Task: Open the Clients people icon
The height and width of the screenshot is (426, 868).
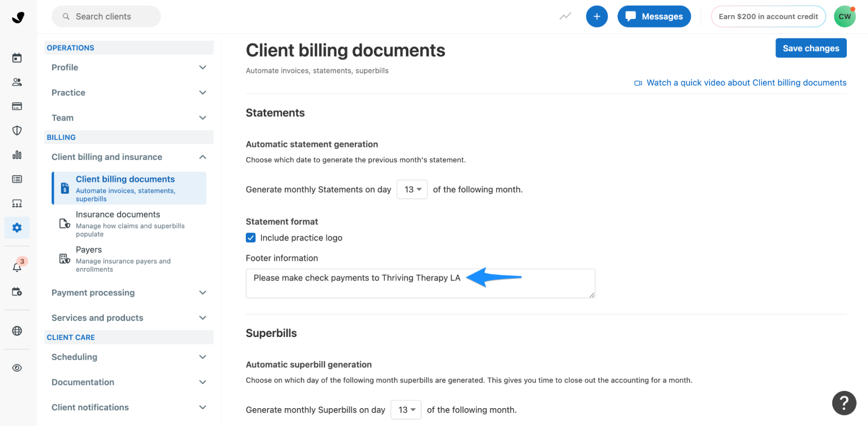Action: [x=17, y=82]
